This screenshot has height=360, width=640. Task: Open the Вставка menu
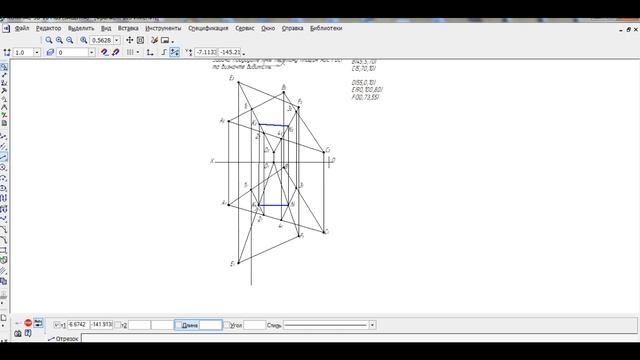[128, 28]
